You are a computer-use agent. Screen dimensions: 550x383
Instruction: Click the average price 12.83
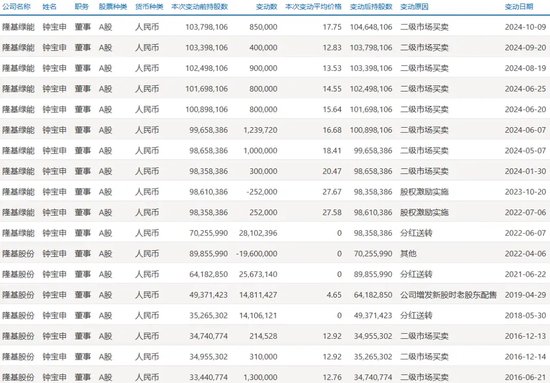332,48
